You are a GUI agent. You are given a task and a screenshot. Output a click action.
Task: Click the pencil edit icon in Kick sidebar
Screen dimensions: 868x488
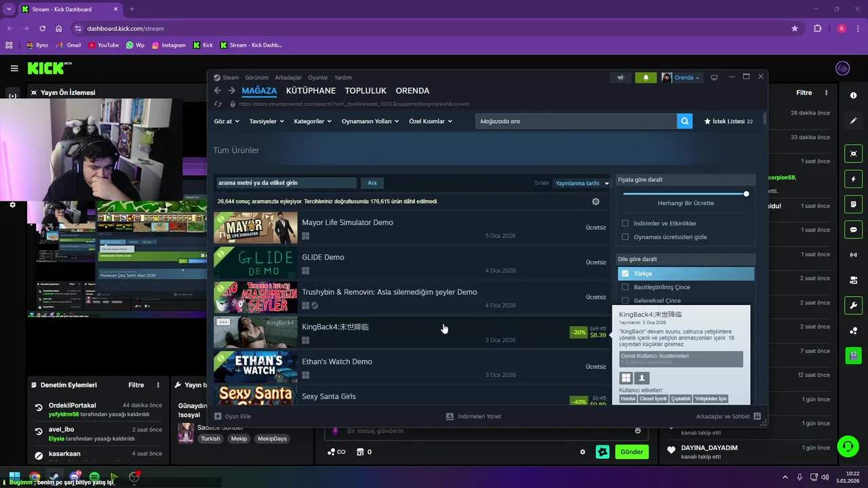pos(853,121)
